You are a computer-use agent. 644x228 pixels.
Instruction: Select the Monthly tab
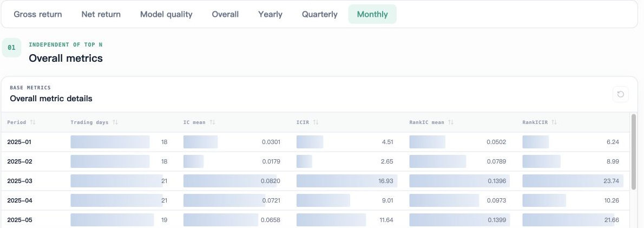tap(372, 15)
